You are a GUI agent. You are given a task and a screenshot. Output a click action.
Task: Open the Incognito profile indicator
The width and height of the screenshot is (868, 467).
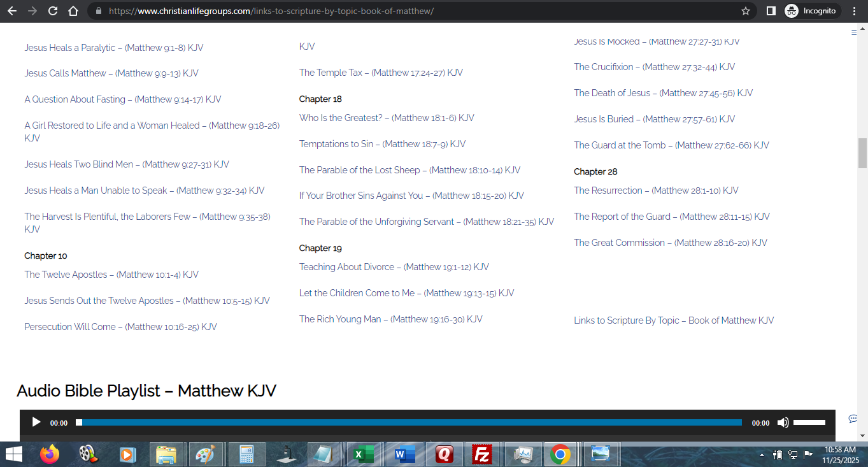pos(810,11)
